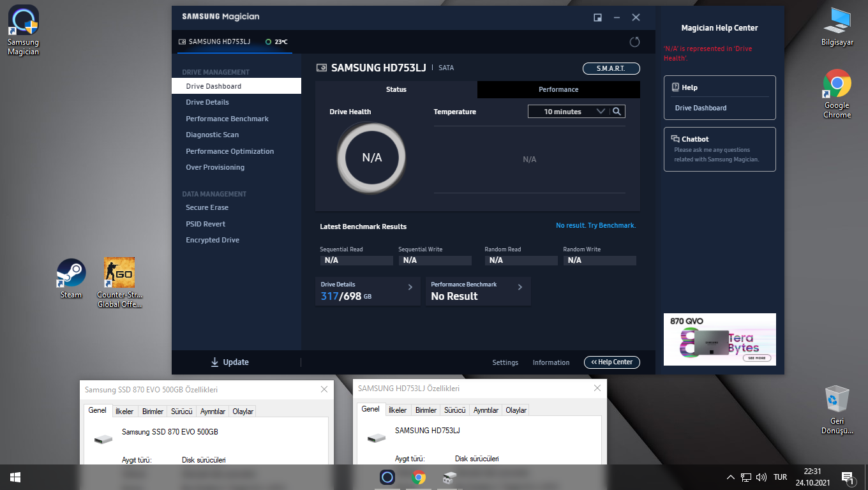Open Sürücü tab in HD753LJ properties
The width and height of the screenshot is (868, 490).
point(455,410)
